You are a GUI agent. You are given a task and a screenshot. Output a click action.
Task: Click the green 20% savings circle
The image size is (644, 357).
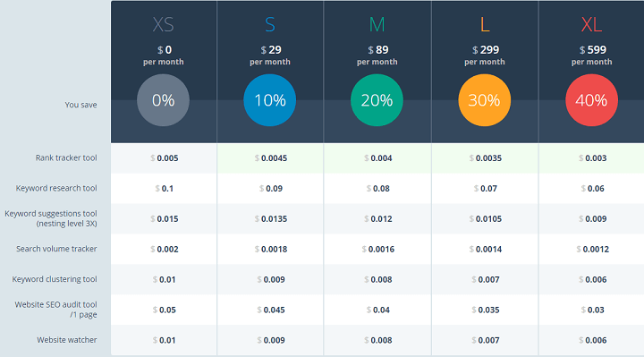click(x=377, y=100)
